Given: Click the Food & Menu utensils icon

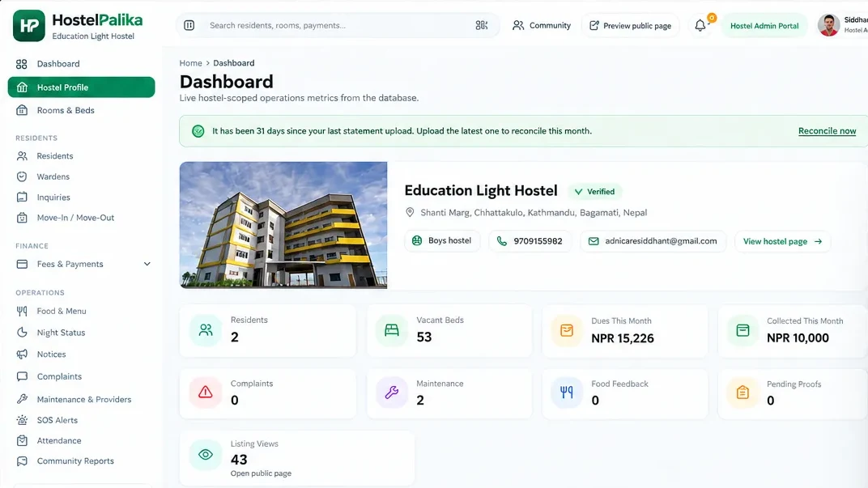Looking at the screenshot, I should [x=22, y=311].
